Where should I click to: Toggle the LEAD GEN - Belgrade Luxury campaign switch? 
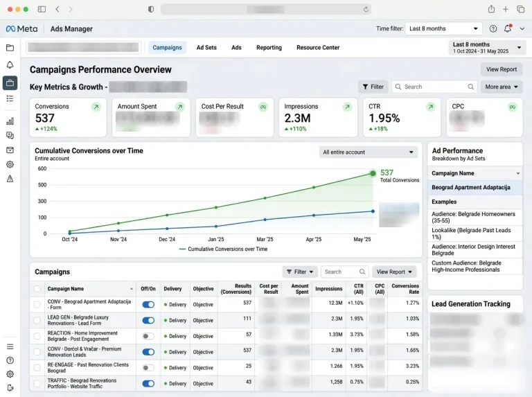[x=148, y=320]
